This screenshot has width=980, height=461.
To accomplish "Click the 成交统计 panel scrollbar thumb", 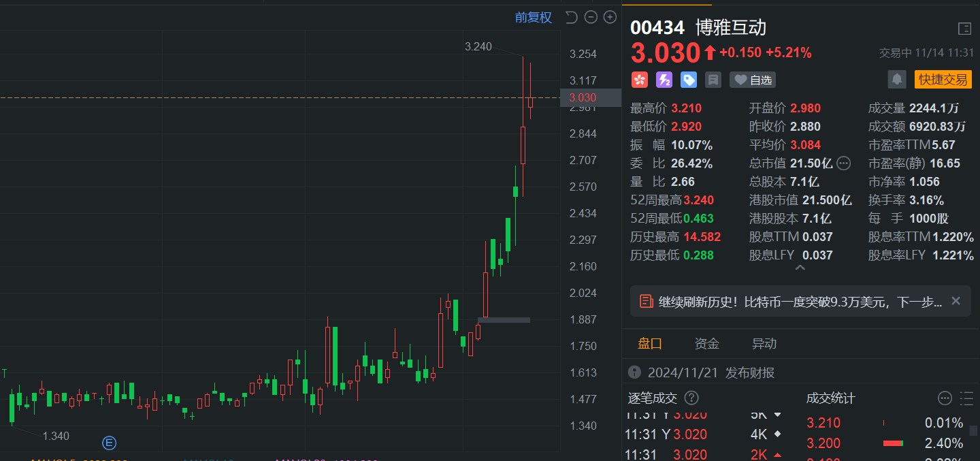I will pyautogui.click(x=974, y=430).
